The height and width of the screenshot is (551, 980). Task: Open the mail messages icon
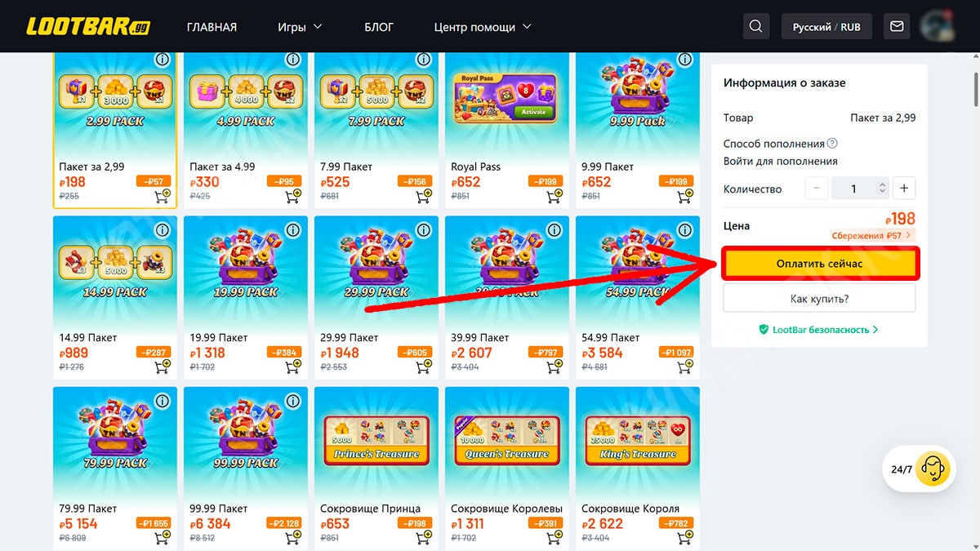coord(897,27)
